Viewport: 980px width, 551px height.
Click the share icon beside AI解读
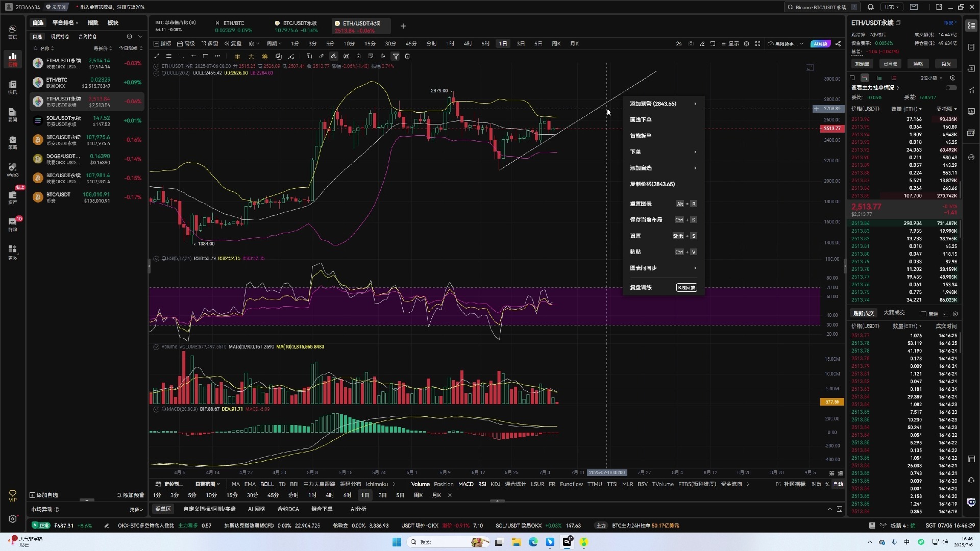[838, 44]
